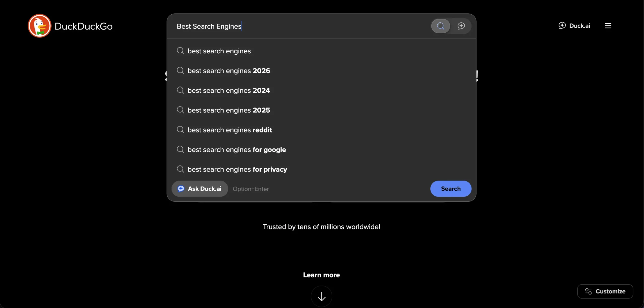This screenshot has width=644, height=308.
Task: Switch to Duck.ai chat mode in search bar
Action: coord(462,26)
